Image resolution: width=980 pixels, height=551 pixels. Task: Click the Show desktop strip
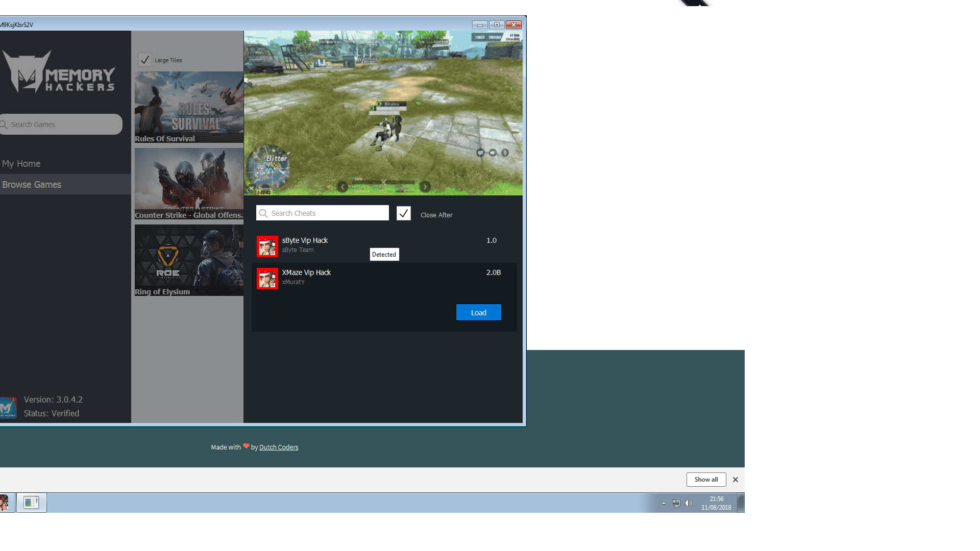tap(741, 503)
